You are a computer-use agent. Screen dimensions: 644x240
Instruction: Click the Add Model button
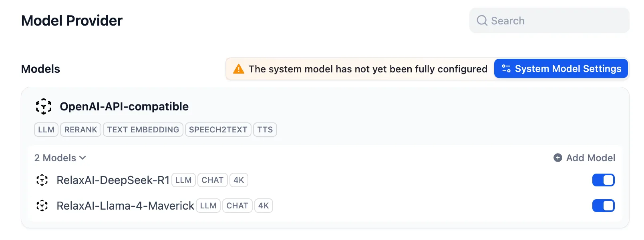[584, 158]
